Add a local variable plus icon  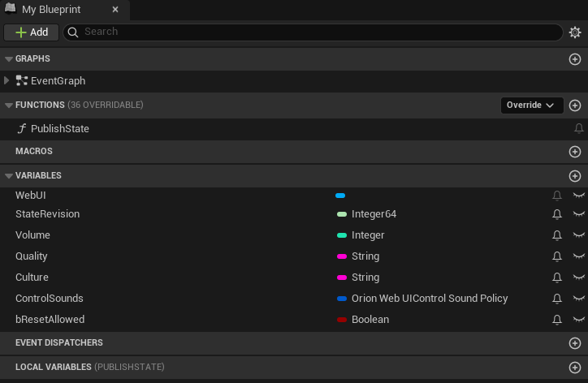pos(575,368)
